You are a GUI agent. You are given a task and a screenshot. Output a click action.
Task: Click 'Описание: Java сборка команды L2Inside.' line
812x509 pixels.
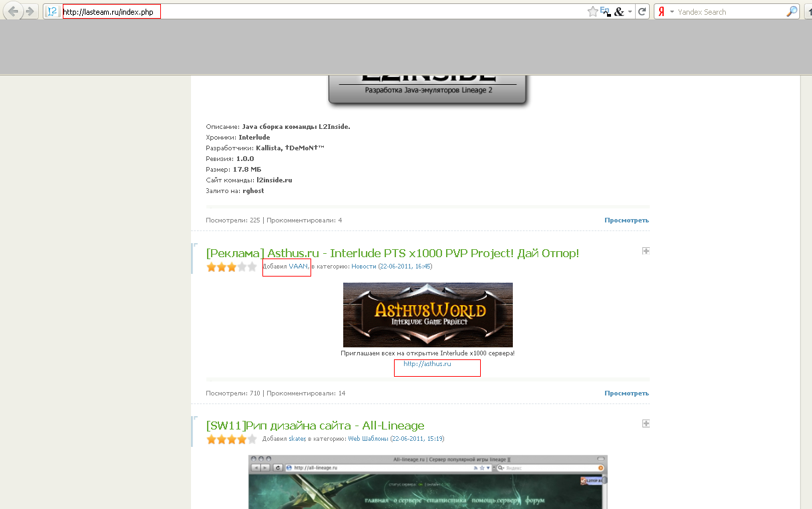[278, 127]
